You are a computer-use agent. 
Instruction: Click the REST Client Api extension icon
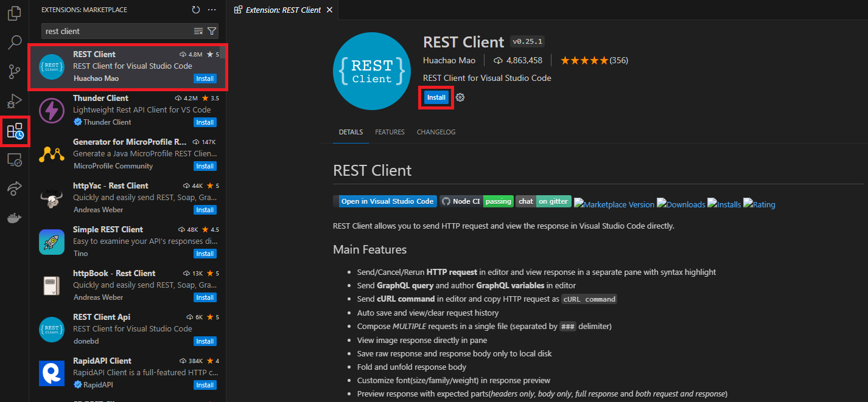(x=52, y=329)
